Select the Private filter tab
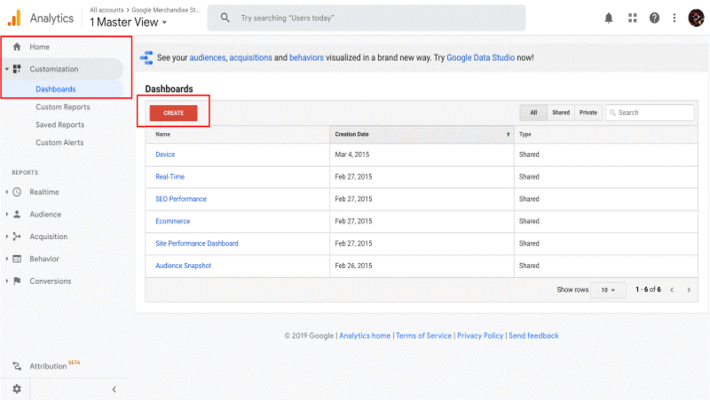 tap(588, 113)
